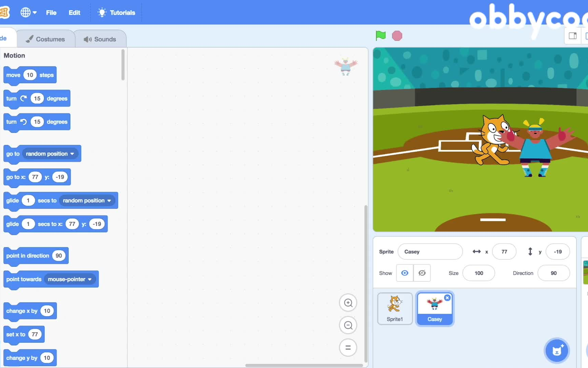Screen dimensions: 588x368
Task: Open the File menu
Action: [51, 12]
